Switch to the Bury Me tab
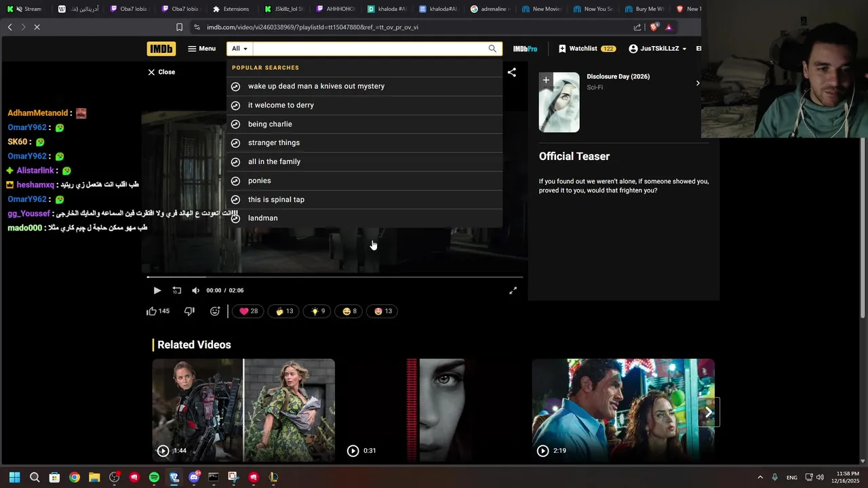 click(645, 9)
